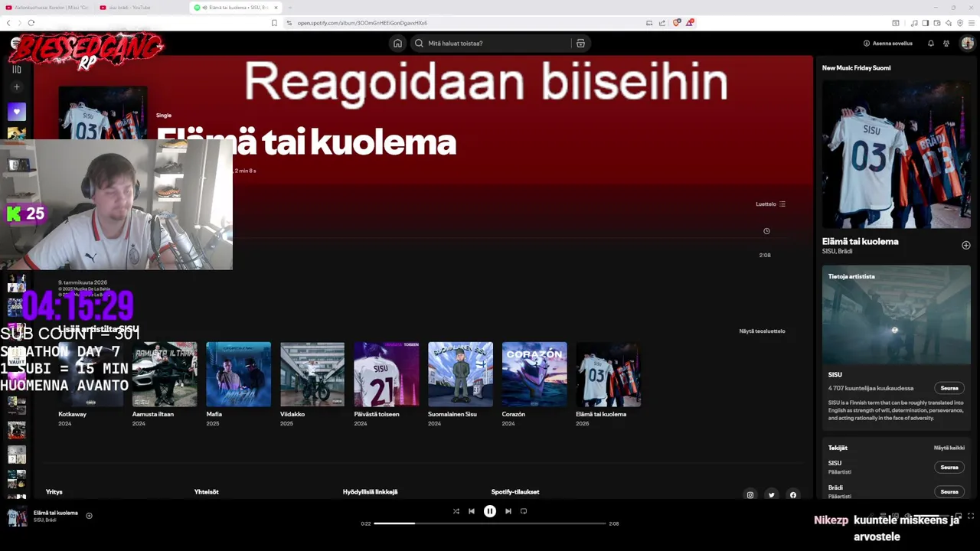This screenshot has width=980, height=551.
Task: Open Spotify-tilaukset footer heading
Action: click(x=515, y=492)
